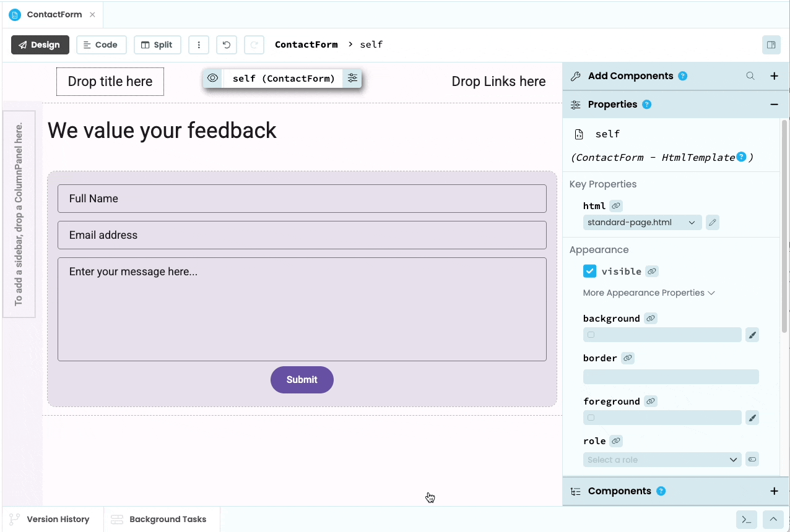
Task: Expand More Appearance Properties
Action: coord(649,293)
